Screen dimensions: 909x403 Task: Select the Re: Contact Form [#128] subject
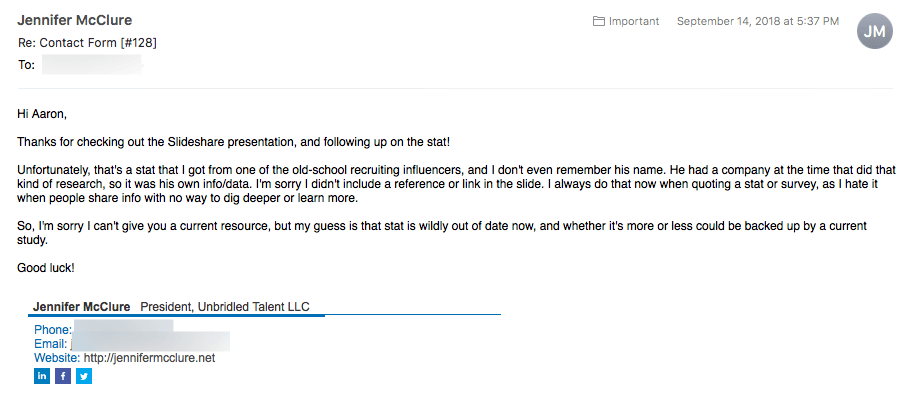(87, 43)
